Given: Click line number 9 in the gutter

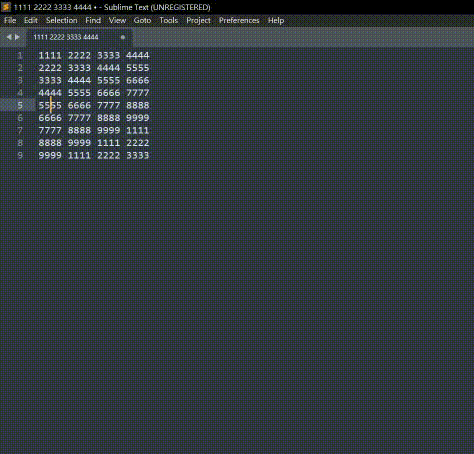Looking at the screenshot, I should point(20,155).
